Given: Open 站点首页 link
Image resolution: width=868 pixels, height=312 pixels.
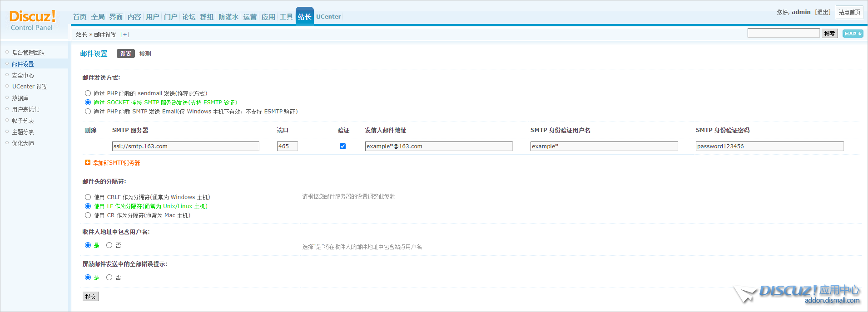Looking at the screenshot, I should click(x=849, y=12).
